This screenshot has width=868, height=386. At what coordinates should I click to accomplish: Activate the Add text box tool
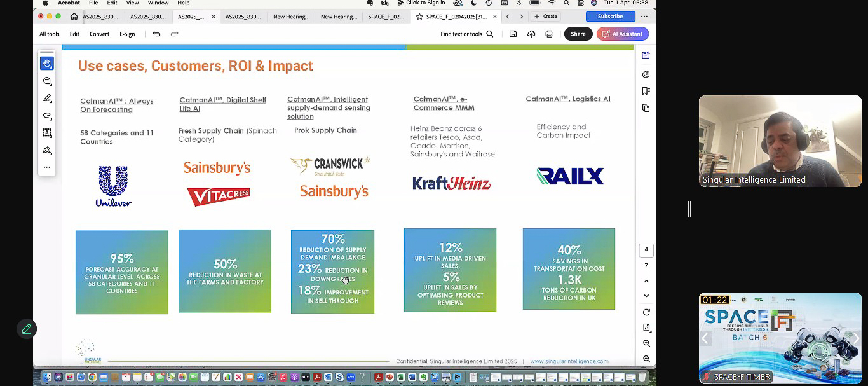46,133
